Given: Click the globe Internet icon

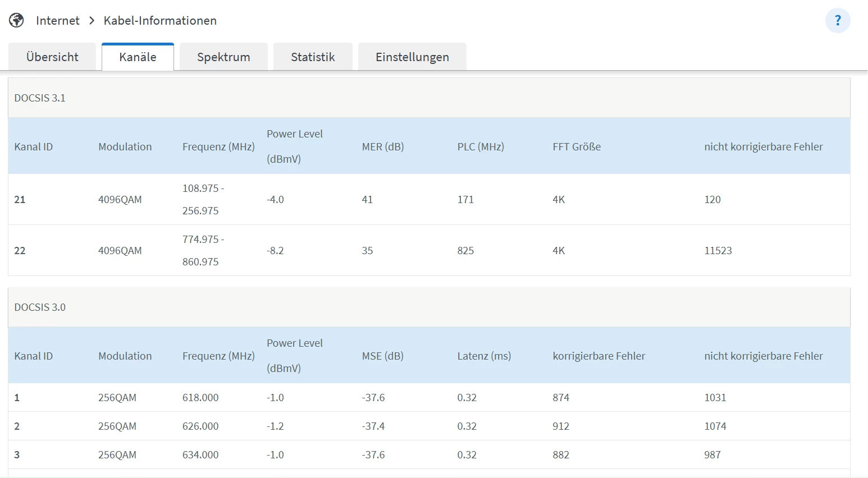Looking at the screenshot, I should tap(16, 21).
